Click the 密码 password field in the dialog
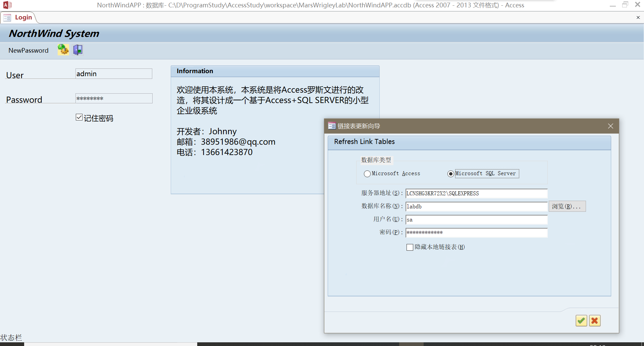The height and width of the screenshot is (346, 644). 476,233
